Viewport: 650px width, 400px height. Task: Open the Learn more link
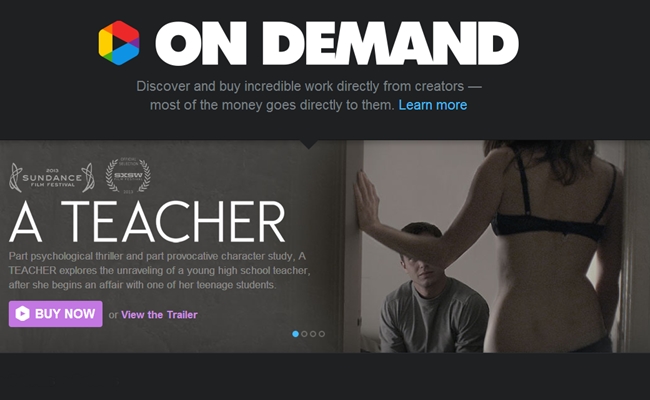coord(433,105)
